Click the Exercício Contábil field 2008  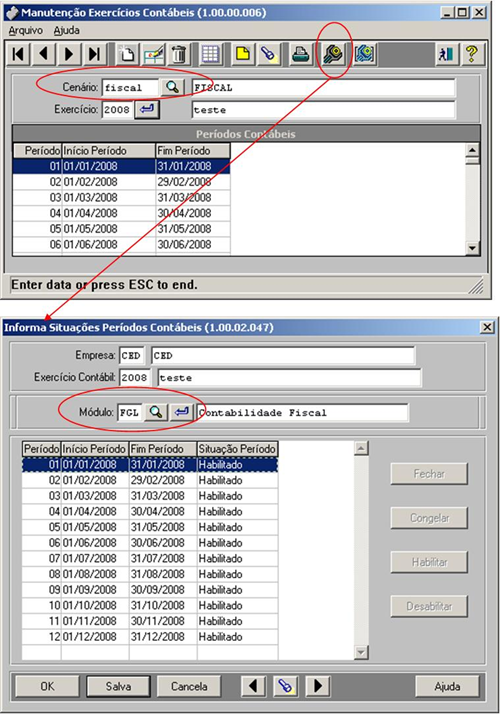[x=135, y=377]
